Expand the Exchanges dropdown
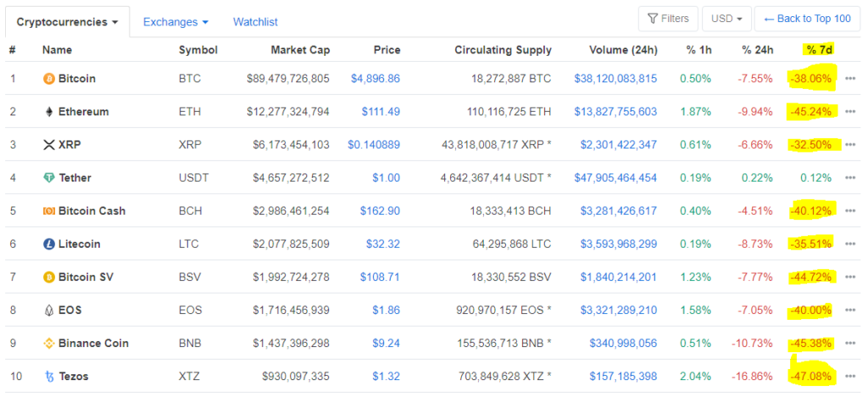The height and width of the screenshot is (397, 868). coord(175,22)
